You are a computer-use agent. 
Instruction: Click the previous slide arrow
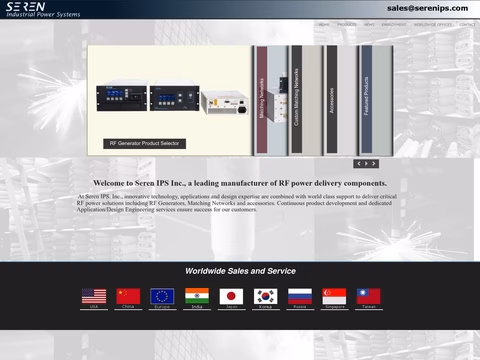(x=359, y=163)
